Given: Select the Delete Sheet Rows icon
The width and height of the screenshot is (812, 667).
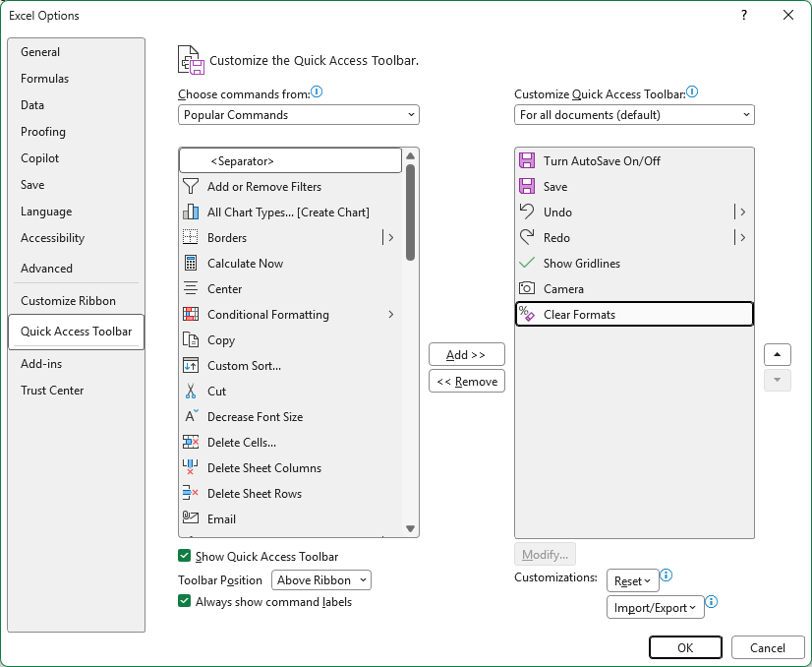Looking at the screenshot, I should click(x=191, y=493).
